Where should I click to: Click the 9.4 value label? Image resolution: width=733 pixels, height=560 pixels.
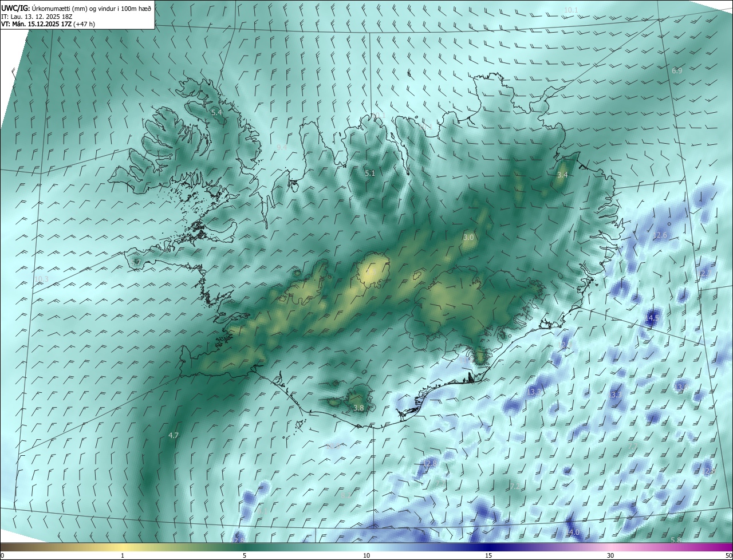coord(282,148)
